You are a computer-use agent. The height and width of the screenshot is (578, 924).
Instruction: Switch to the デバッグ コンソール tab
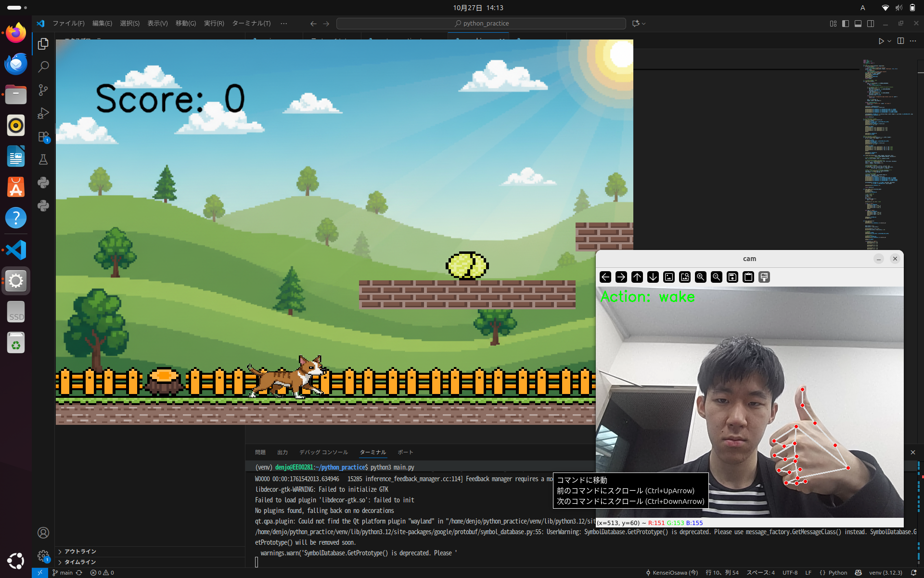(323, 452)
